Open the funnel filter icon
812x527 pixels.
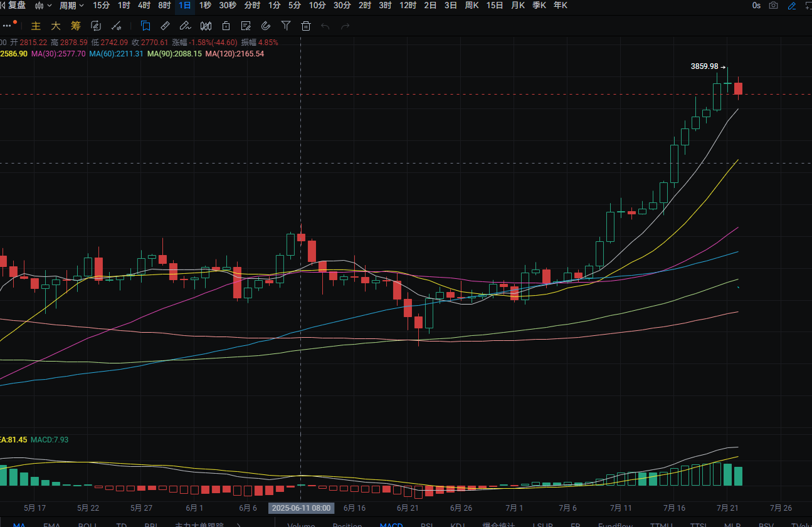click(286, 26)
